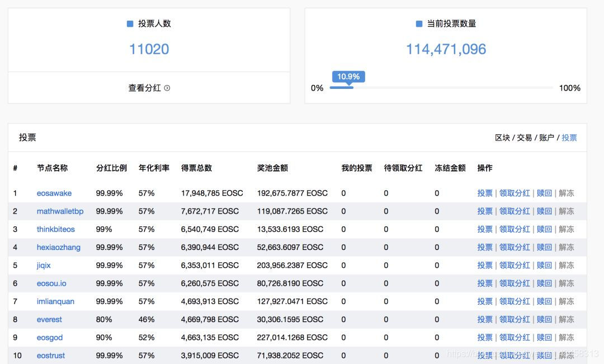This screenshot has width=604, height=364.
Task: Click the 待领取分红 column header
Action: point(403,168)
